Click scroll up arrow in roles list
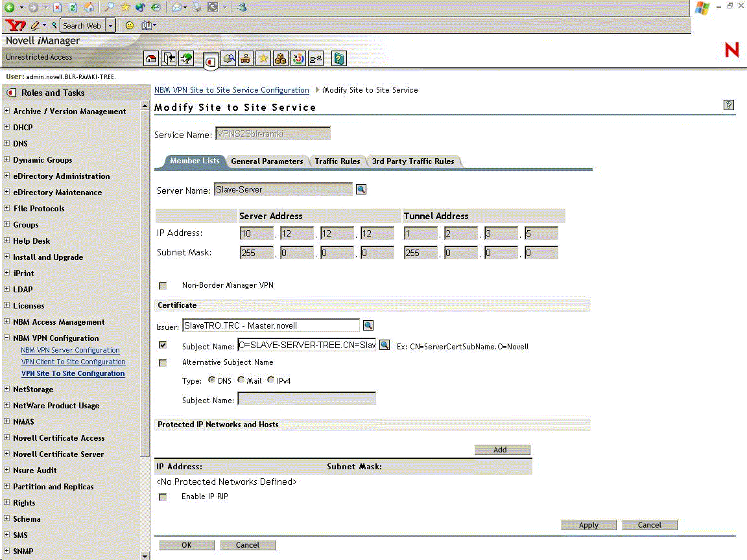 tap(145, 106)
